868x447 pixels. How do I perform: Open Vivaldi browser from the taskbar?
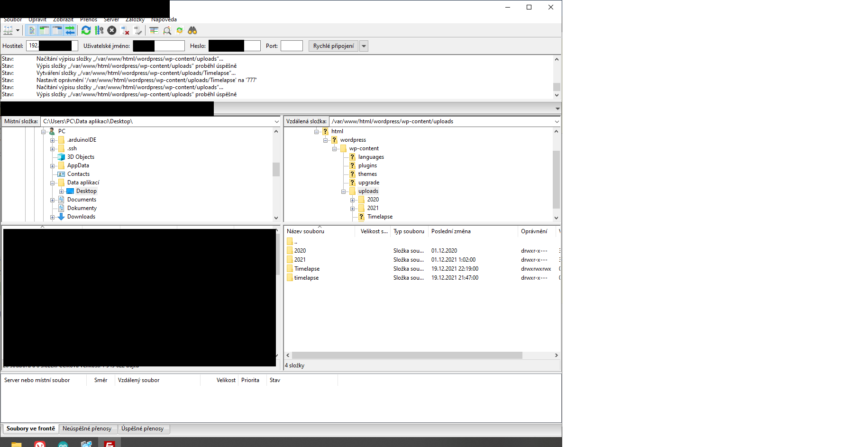[40, 444]
